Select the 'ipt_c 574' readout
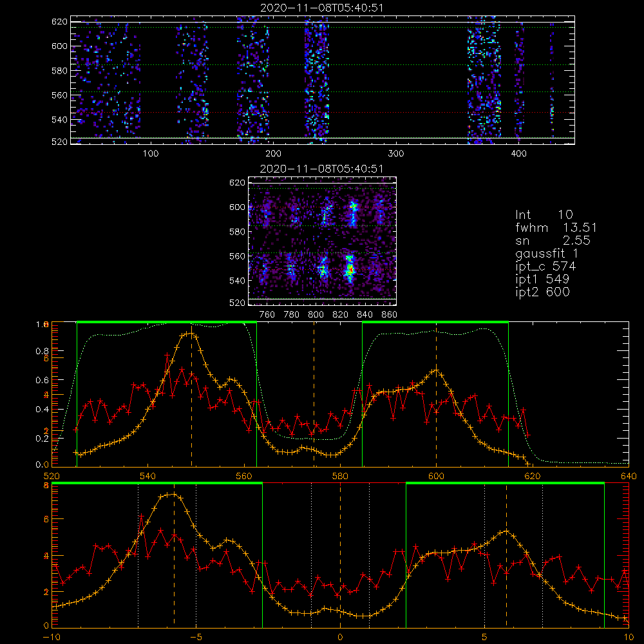The image size is (644, 644). pos(546,267)
